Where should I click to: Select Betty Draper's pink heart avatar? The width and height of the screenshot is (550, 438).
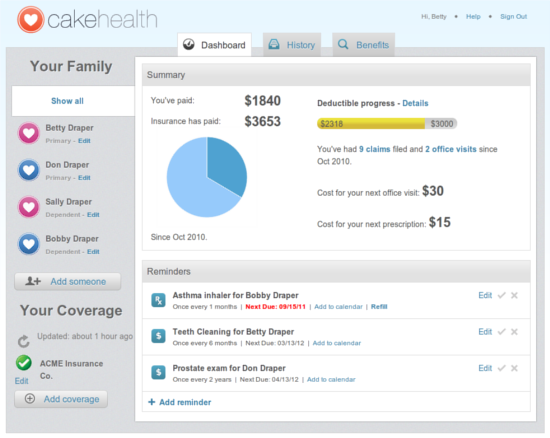coord(29,133)
